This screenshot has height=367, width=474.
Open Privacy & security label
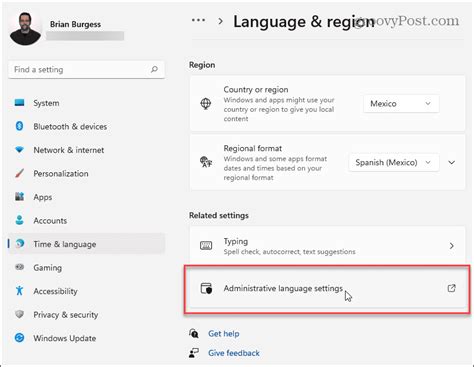66,315
